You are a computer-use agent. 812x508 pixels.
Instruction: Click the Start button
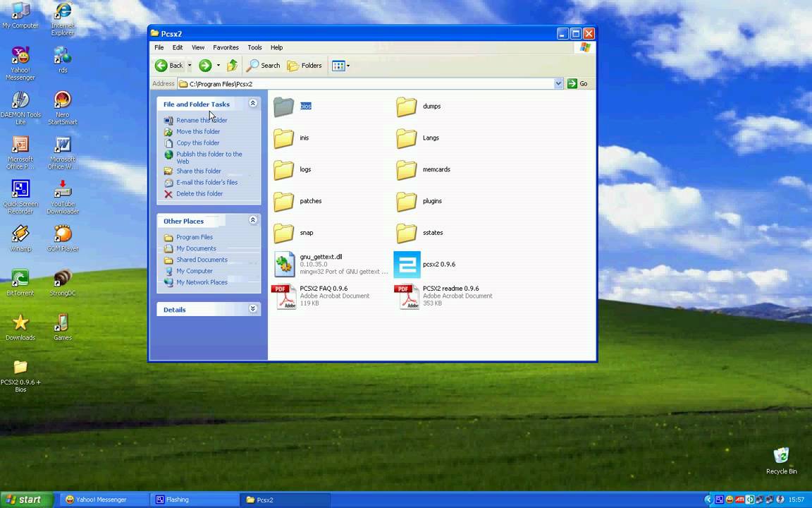point(26,500)
